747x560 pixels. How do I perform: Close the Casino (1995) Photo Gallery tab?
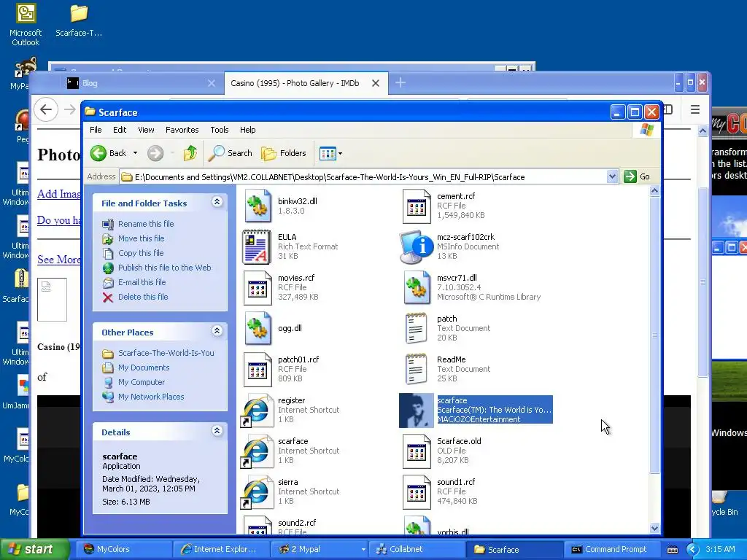(376, 83)
